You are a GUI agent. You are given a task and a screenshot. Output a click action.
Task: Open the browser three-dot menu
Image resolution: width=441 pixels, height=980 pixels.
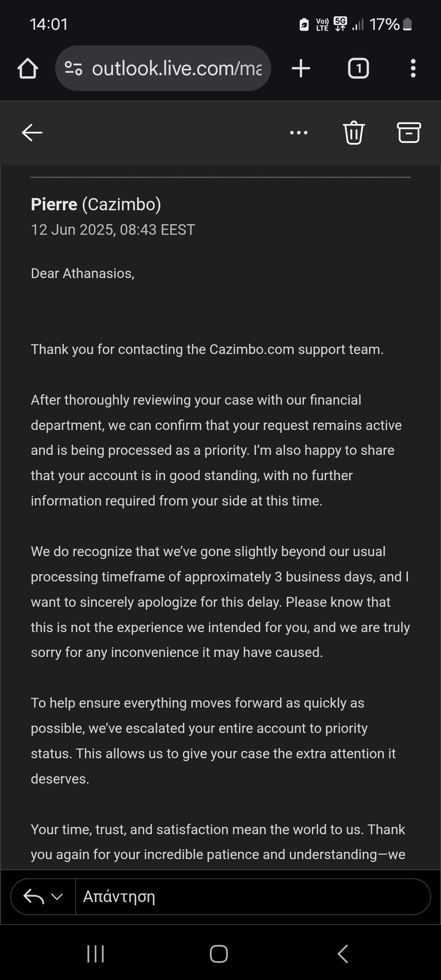click(x=413, y=68)
